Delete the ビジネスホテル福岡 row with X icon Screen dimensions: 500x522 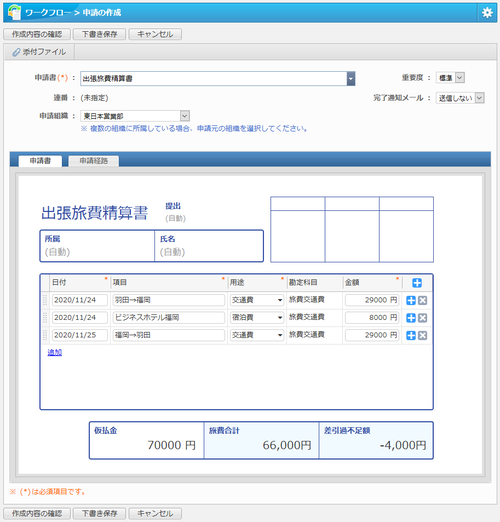(x=422, y=318)
